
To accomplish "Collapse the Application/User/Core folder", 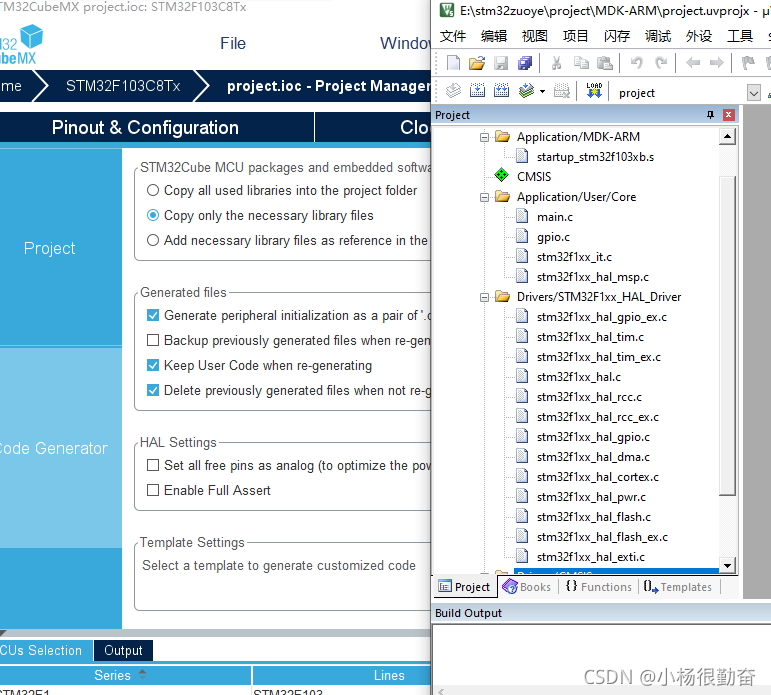I will [484, 197].
